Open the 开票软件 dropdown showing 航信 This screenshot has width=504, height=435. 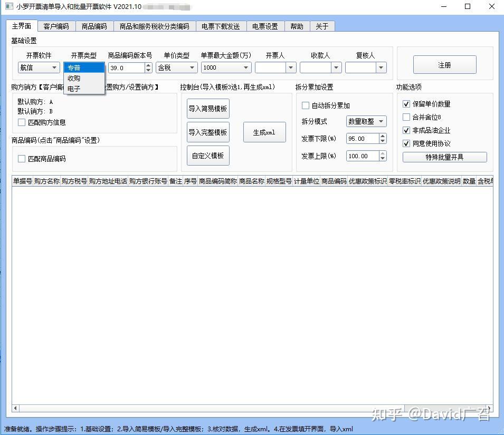(54, 67)
